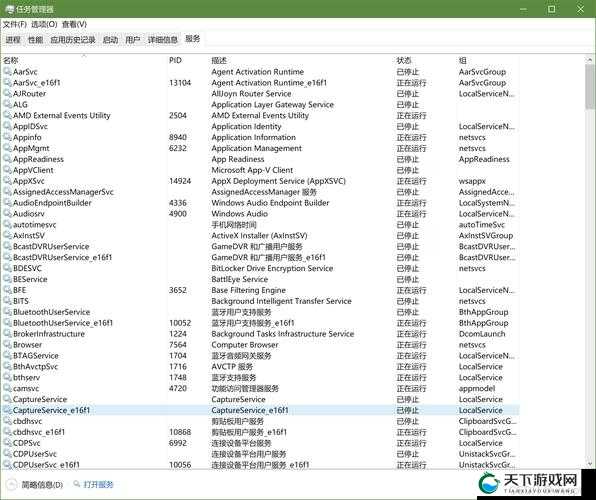The width and height of the screenshot is (596, 500).
Task: Click the service icon for AudioEndpointBuilder
Action: 7,203
